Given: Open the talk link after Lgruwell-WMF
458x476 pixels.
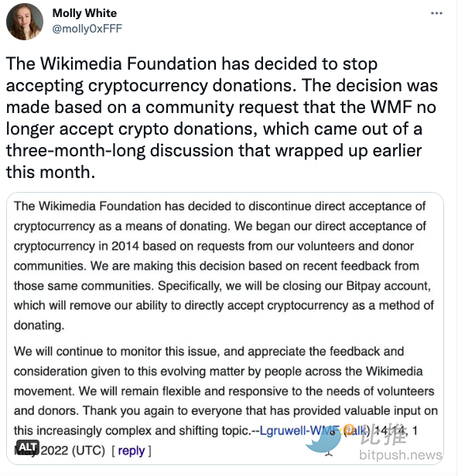Looking at the screenshot, I should pyautogui.click(x=356, y=431).
